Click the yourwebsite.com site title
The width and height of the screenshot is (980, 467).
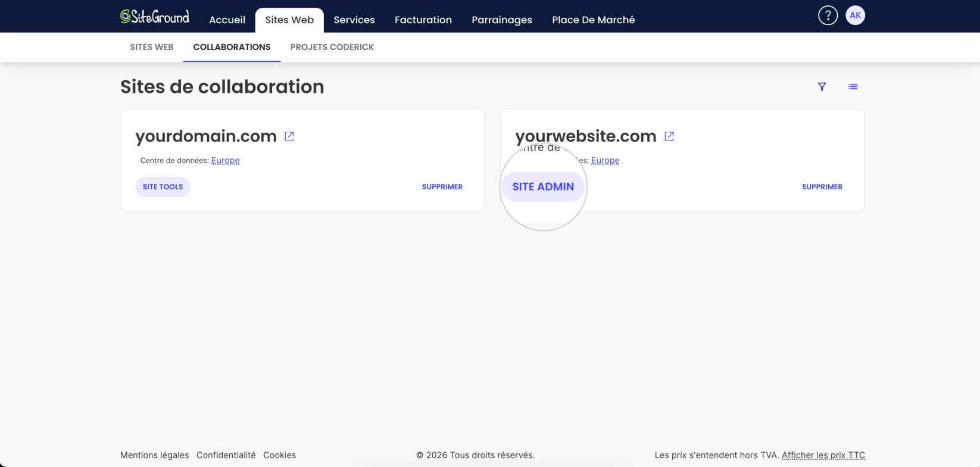586,136
